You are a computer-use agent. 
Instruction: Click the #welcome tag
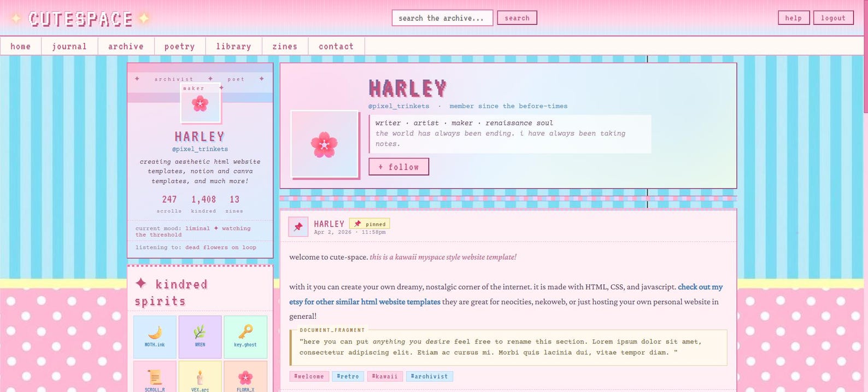tap(309, 376)
